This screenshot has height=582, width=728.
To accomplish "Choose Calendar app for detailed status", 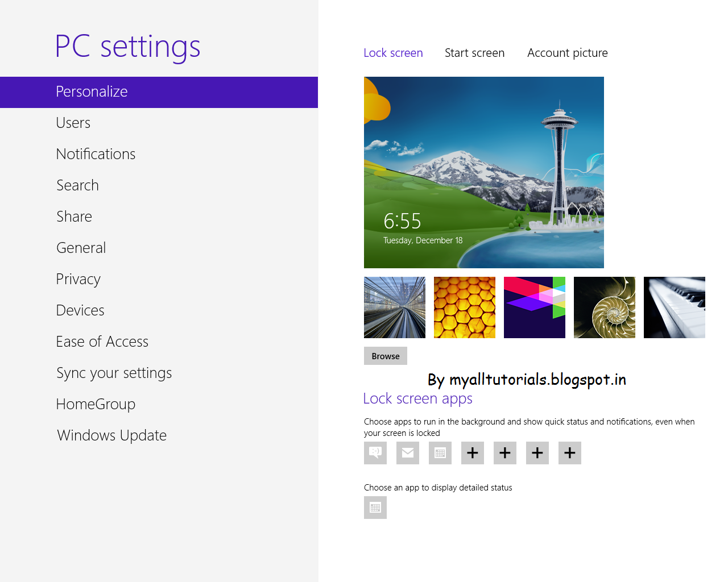I will (x=375, y=508).
